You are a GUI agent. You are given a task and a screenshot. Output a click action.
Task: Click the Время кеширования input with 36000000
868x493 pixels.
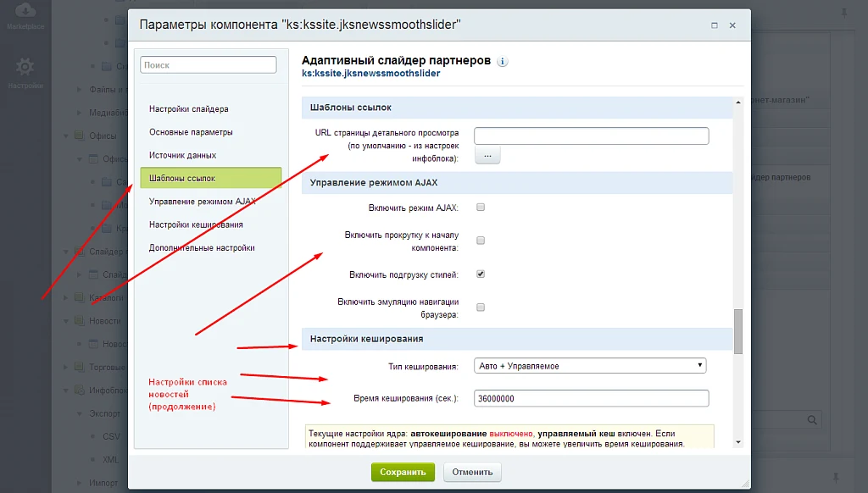click(591, 398)
